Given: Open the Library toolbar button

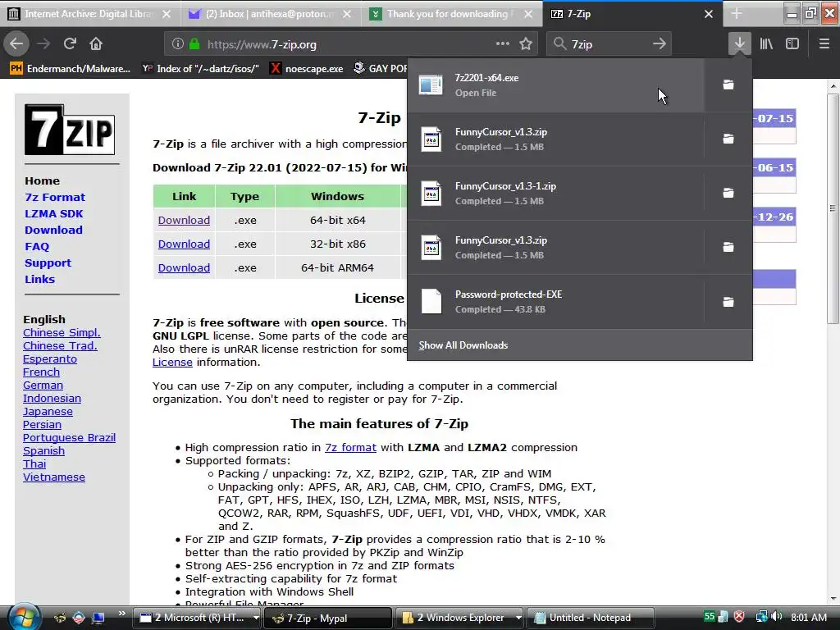Looking at the screenshot, I should pyautogui.click(x=766, y=44).
